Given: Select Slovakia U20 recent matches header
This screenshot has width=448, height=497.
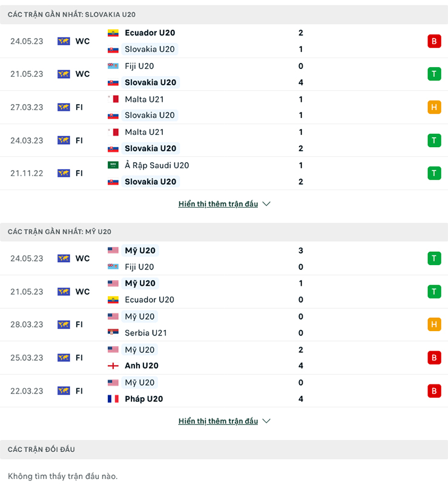Looking at the screenshot, I should (x=224, y=15).
